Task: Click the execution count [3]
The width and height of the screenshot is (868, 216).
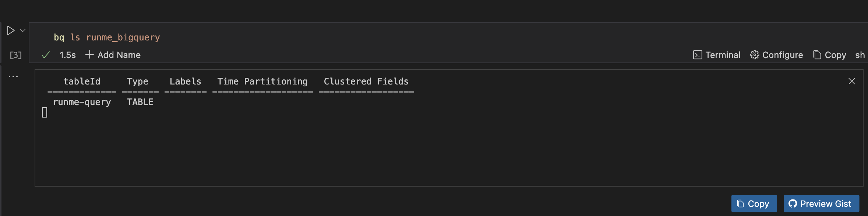Action: coord(15,55)
